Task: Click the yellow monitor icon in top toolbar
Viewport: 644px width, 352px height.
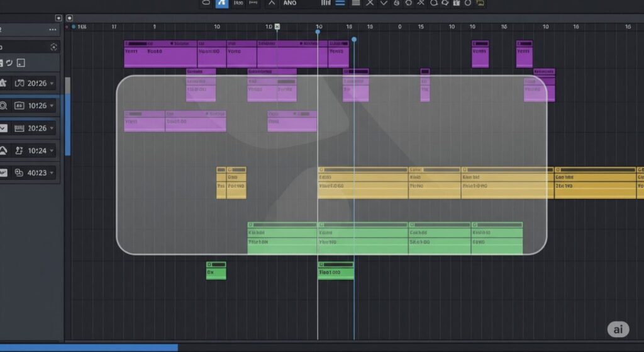Action: [x=480, y=3]
